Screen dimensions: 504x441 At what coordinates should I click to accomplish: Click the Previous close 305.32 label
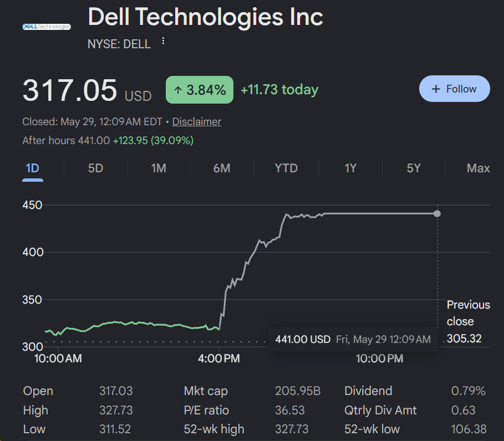469,321
